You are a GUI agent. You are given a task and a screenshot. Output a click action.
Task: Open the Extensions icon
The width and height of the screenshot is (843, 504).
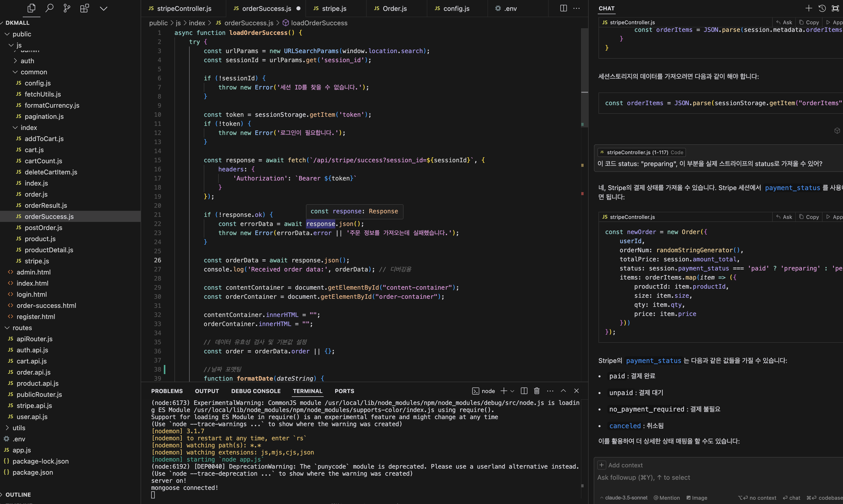(x=84, y=8)
